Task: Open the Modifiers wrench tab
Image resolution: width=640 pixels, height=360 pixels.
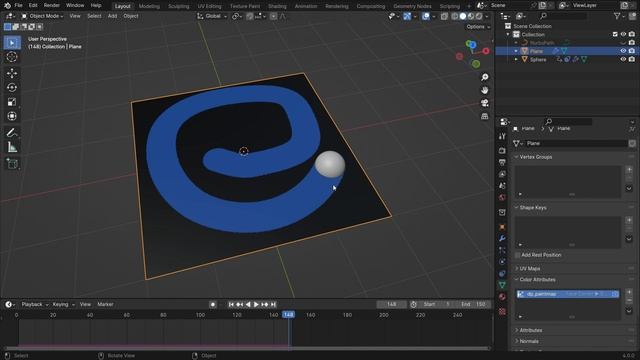Action: [x=502, y=238]
